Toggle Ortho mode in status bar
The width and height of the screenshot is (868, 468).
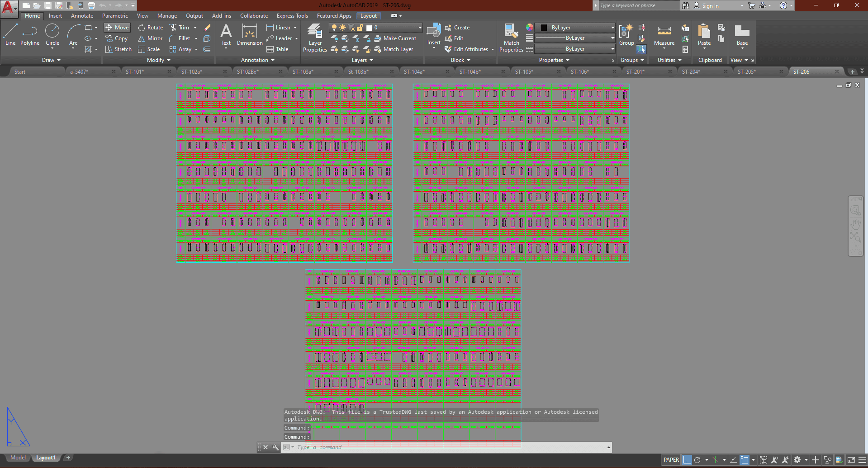687,460
